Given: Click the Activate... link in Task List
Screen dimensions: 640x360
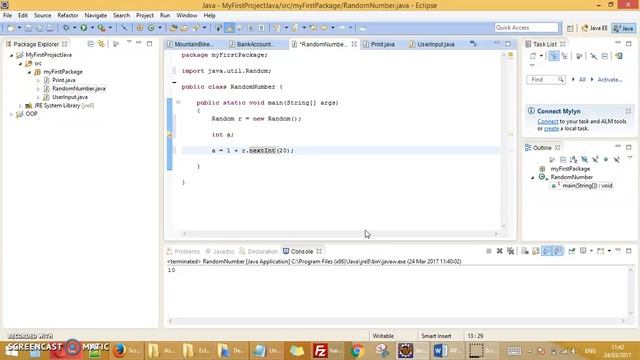Looking at the screenshot, I should 610,80.
